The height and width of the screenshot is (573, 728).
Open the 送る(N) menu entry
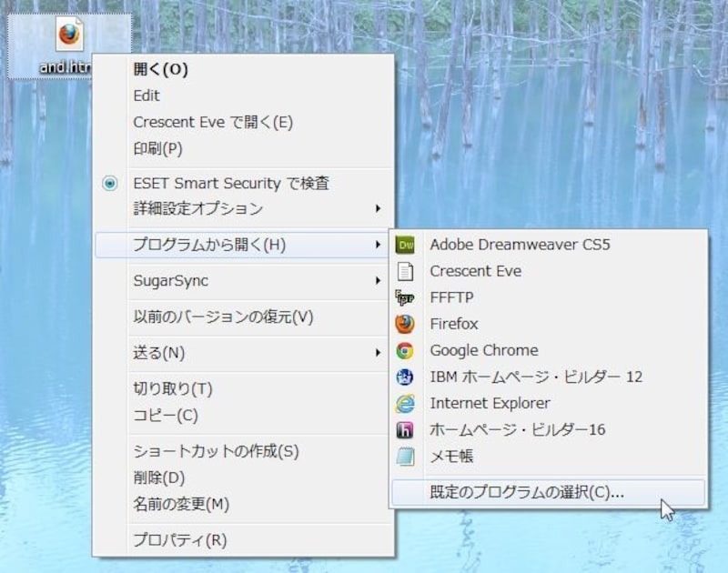[244, 353]
